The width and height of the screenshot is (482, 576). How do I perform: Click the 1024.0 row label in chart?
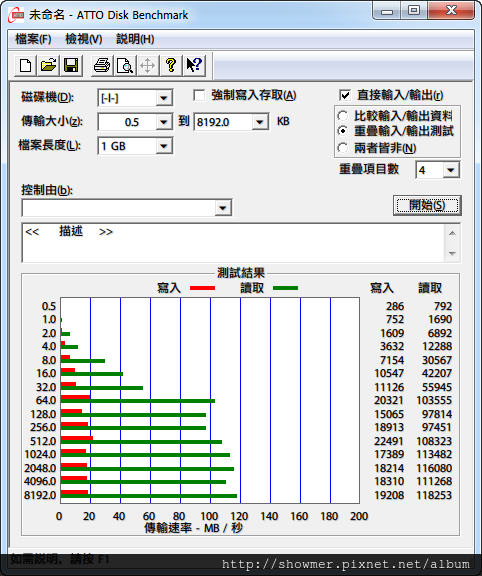tap(40, 455)
